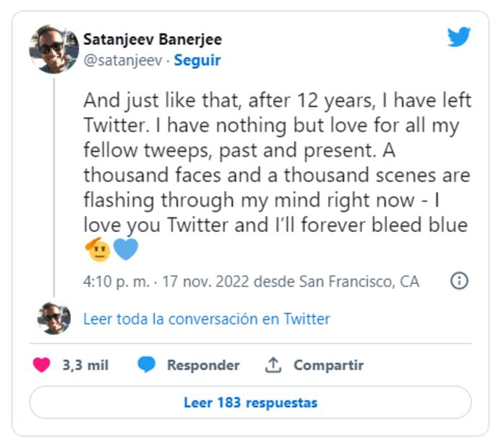501x448 pixels.
Task: Click the blue heart emoji in tweet
Action: click(125, 250)
